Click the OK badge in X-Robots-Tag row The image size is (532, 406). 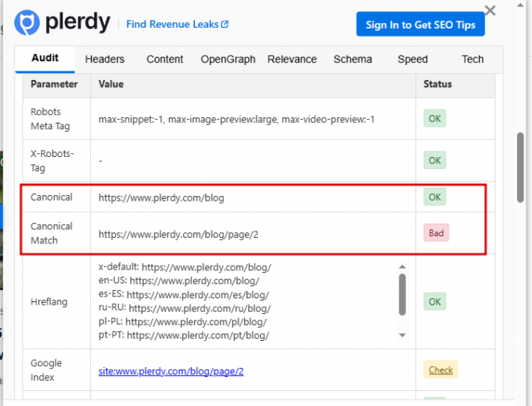[x=434, y=160]
